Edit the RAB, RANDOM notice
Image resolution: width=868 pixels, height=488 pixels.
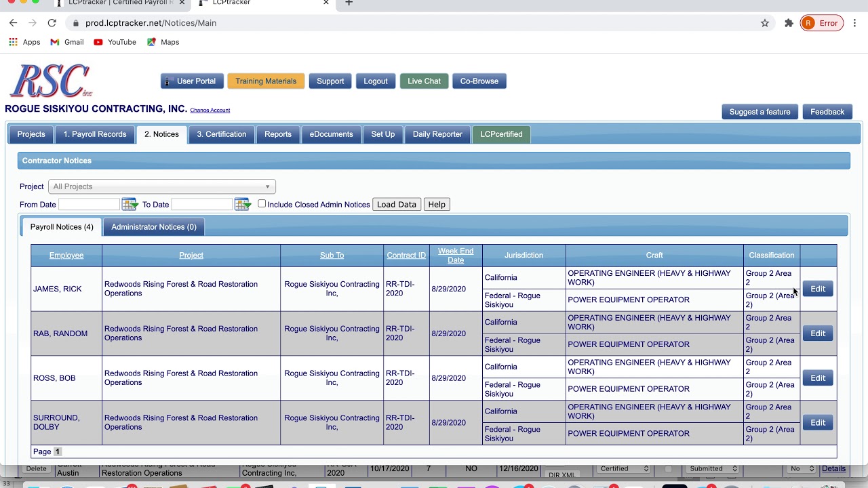click(818, 333)
